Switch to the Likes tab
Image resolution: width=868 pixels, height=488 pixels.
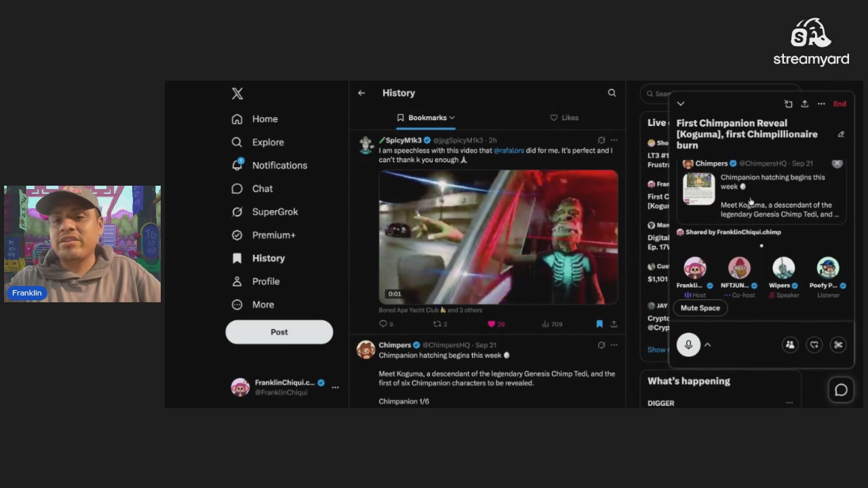click(564, 118)
